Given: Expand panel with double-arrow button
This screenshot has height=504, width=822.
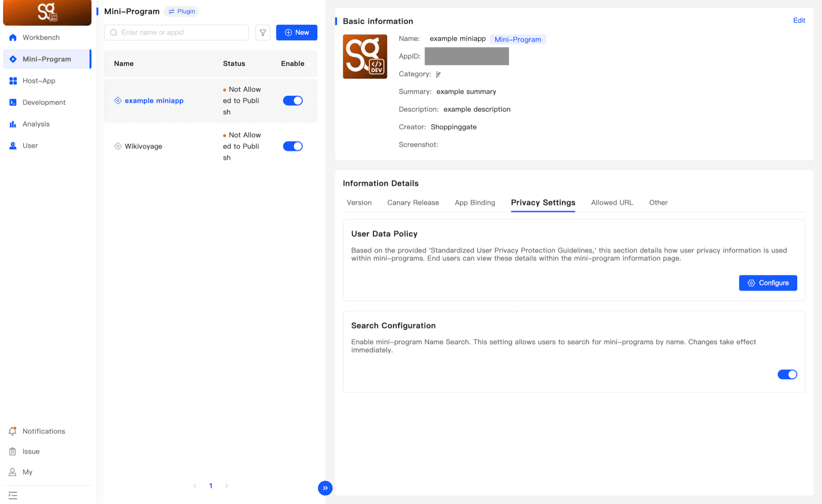Looking at the screenshot, I should click(x=325, y=488).
